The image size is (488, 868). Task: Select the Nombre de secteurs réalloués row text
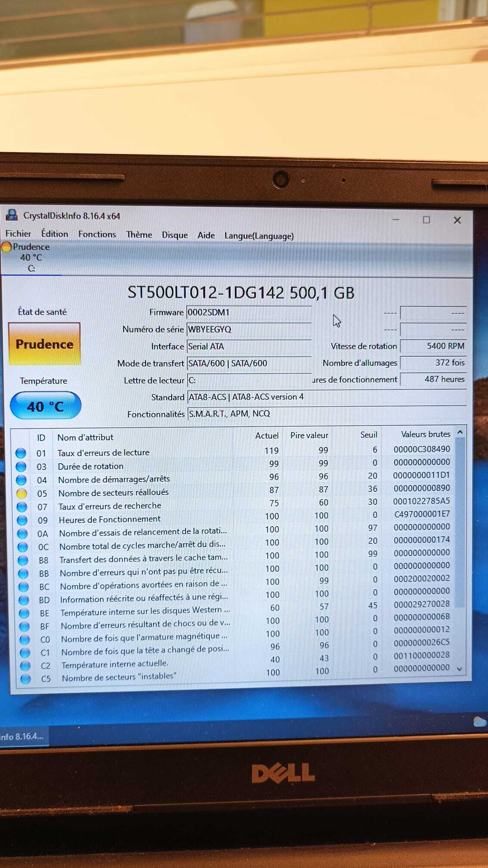point(113,492)
